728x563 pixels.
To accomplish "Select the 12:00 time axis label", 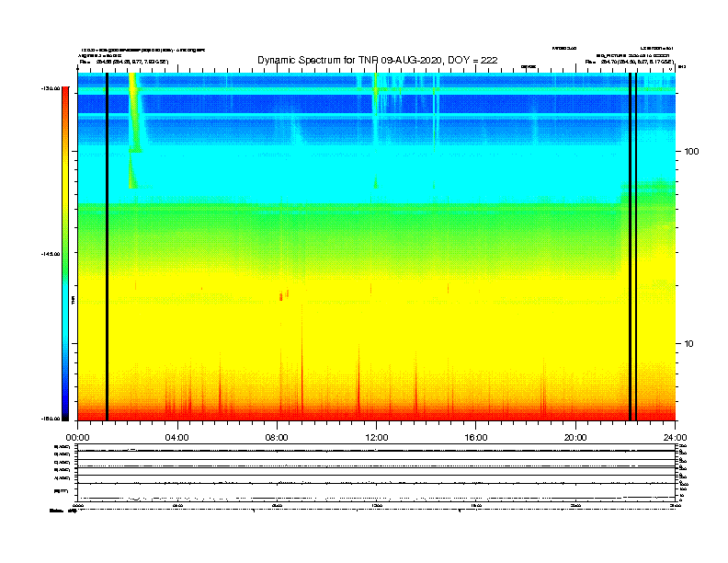I will [377, 438].
